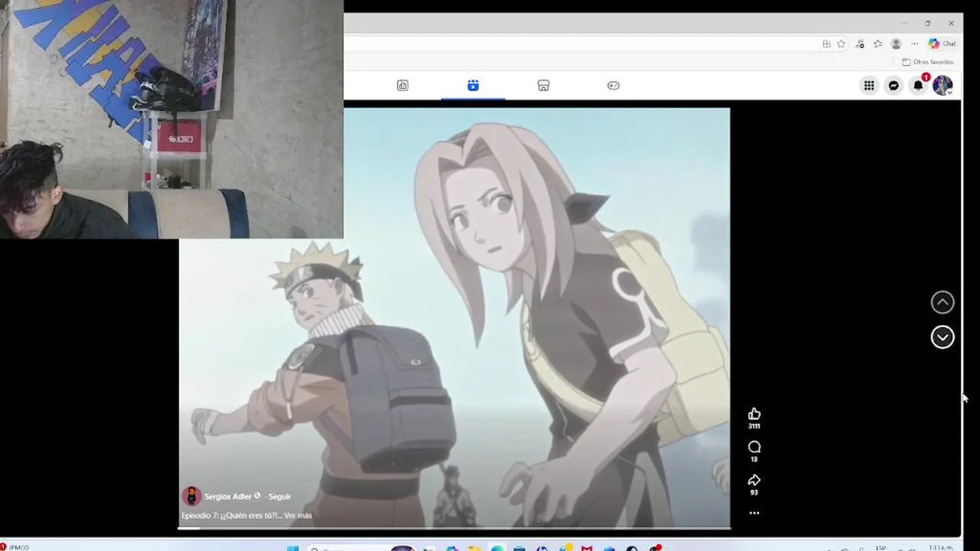Open the Gaming tab icon
This screenshot has width=980, height=551.
tap(613, 86)
